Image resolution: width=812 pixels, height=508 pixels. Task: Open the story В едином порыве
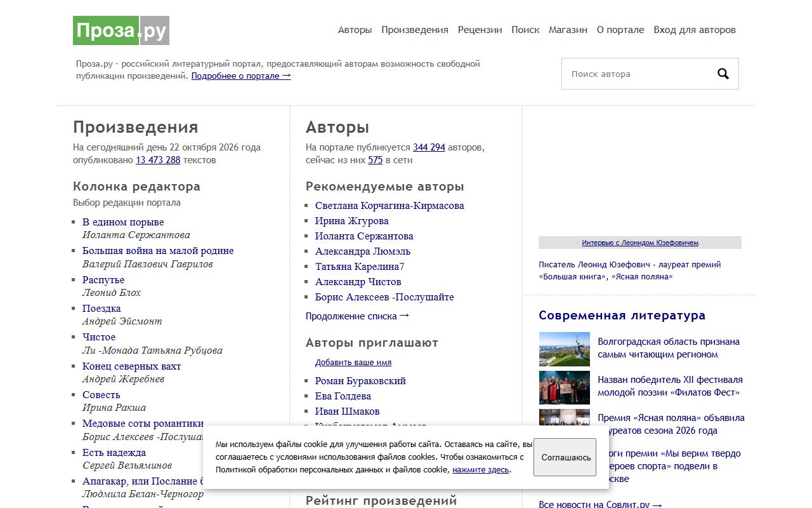click(123, 222)
